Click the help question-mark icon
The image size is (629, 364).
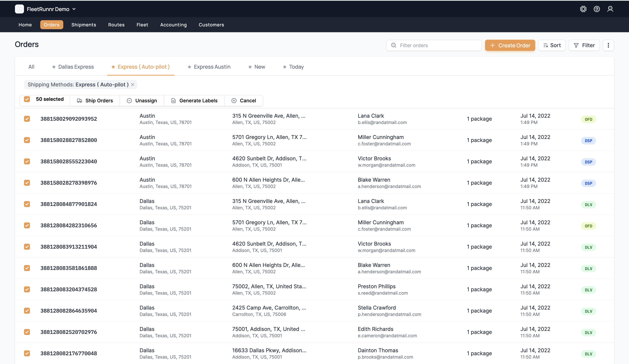597,9
